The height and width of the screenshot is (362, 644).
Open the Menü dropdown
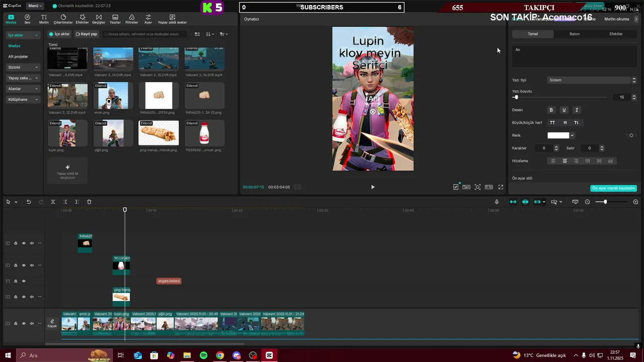coord(35,6)
